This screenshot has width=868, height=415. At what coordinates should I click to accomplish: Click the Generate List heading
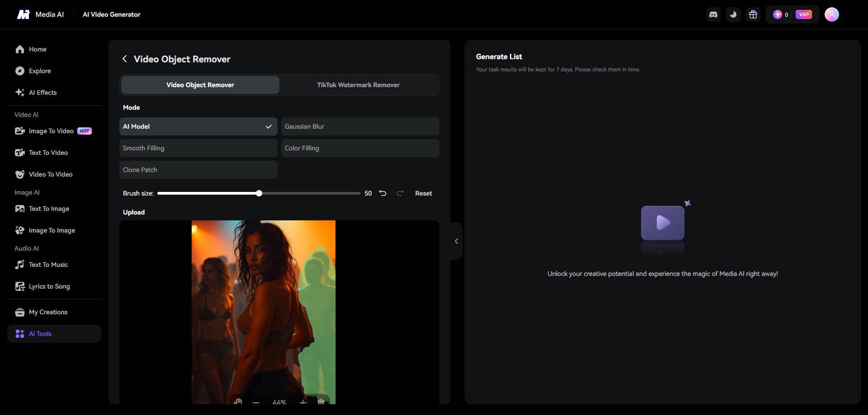pyautogui.click(x=499, y=56)
